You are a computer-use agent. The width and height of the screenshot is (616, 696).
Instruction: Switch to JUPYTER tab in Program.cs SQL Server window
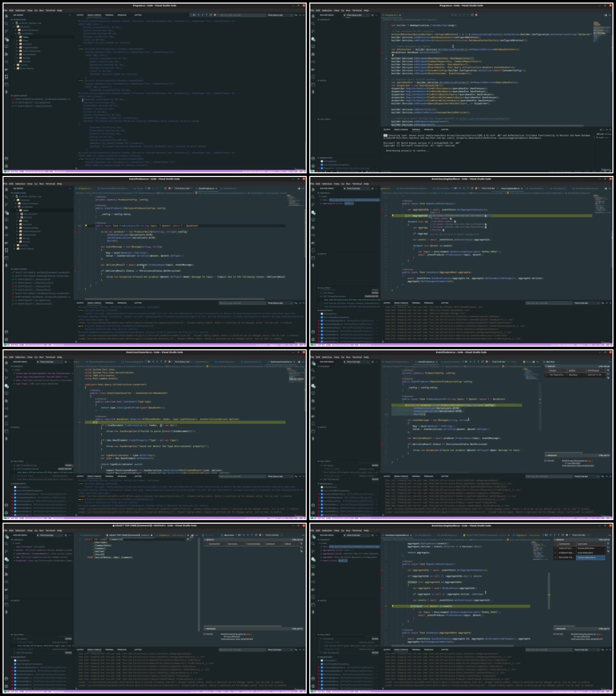137,15
